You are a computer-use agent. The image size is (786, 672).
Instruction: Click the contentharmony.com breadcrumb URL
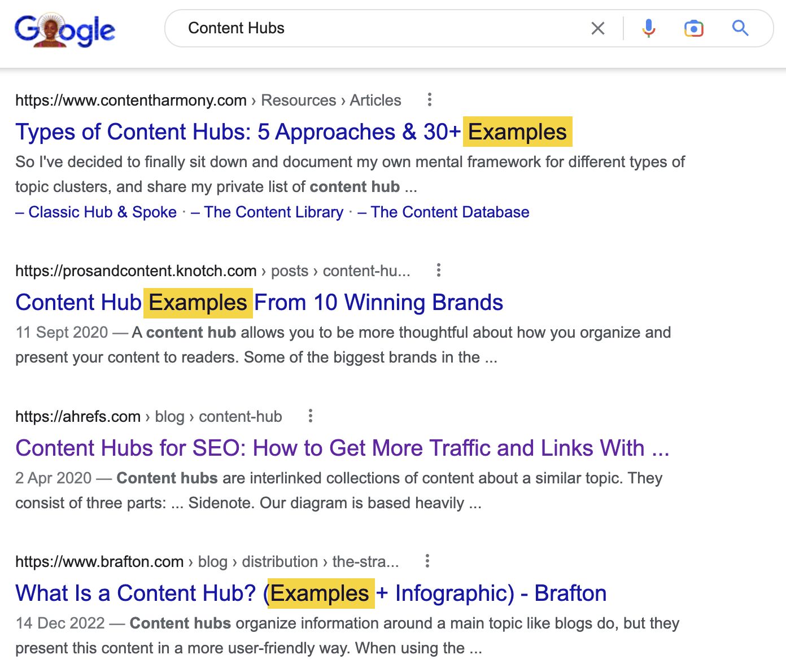[130, 100]
